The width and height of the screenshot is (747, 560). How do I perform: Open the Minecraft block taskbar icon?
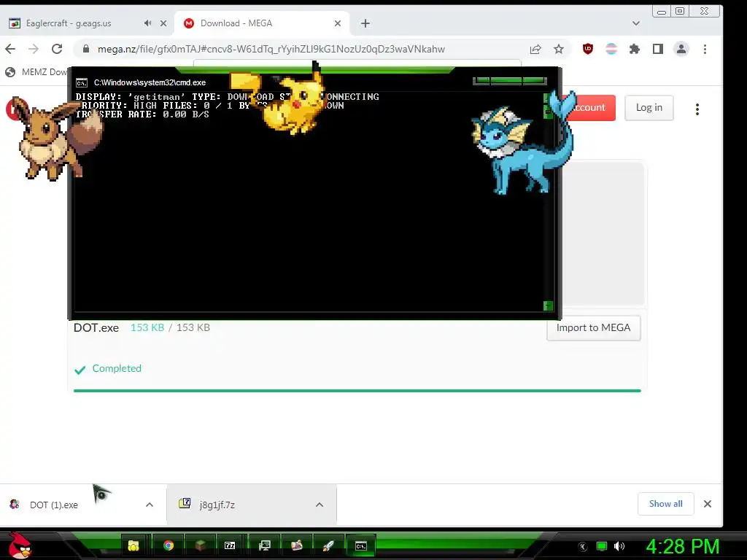(200, 545)
